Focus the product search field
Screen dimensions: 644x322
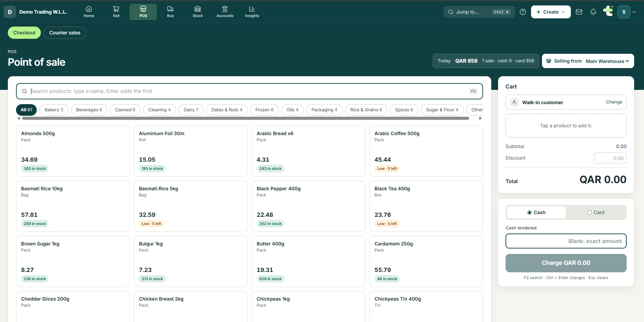[249, 91]
